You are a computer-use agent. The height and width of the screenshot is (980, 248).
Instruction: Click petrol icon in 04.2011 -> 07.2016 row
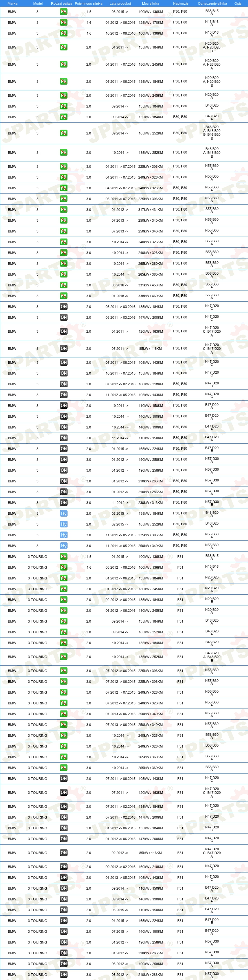click(63, 64)
